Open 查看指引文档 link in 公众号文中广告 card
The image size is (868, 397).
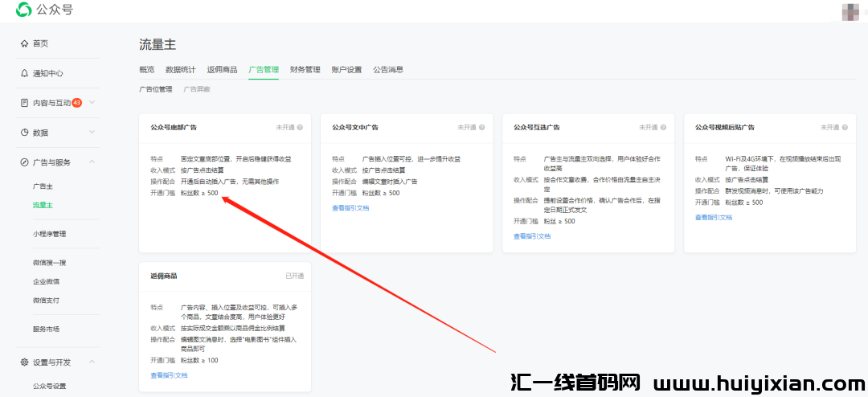[350, 207]
